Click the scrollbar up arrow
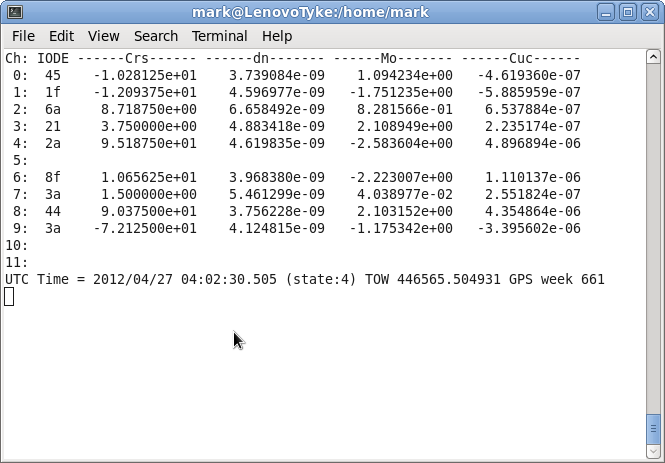 pyautogui.click(x=654, y=57)
